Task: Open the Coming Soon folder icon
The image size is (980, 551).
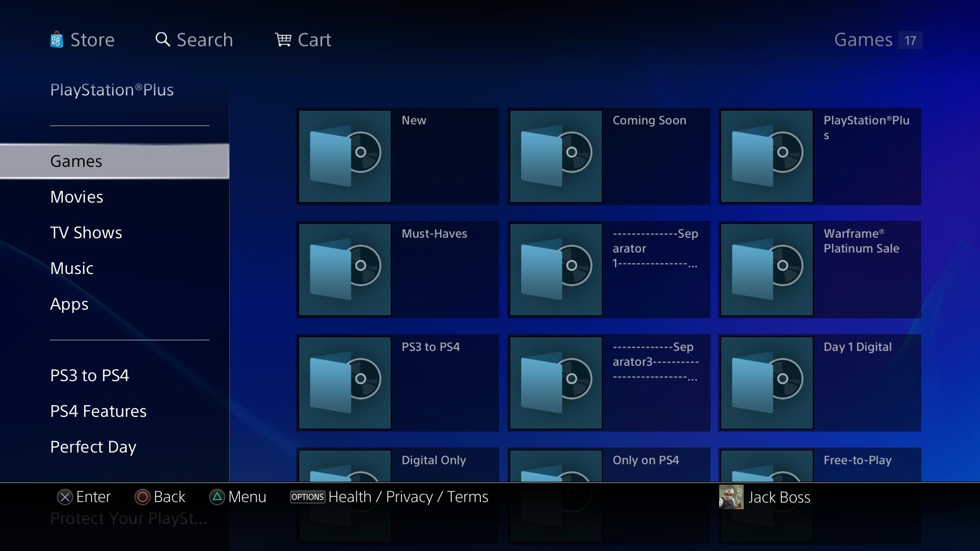Action: (556, 157)
